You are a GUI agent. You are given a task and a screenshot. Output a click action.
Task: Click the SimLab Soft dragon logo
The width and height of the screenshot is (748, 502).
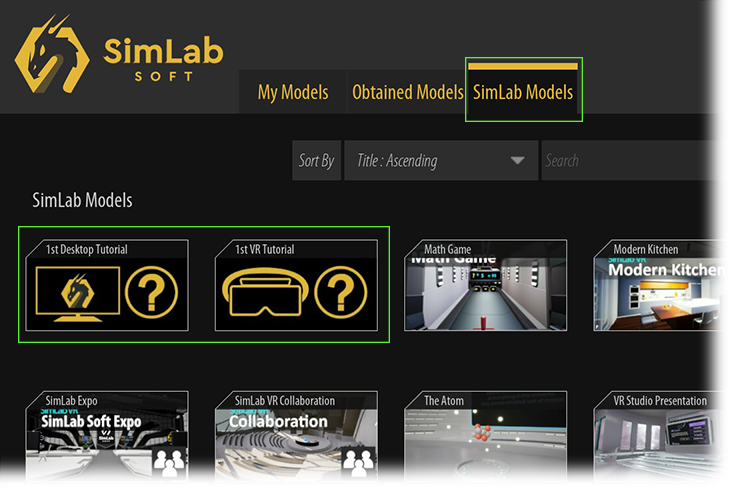(x=52, y=54)
